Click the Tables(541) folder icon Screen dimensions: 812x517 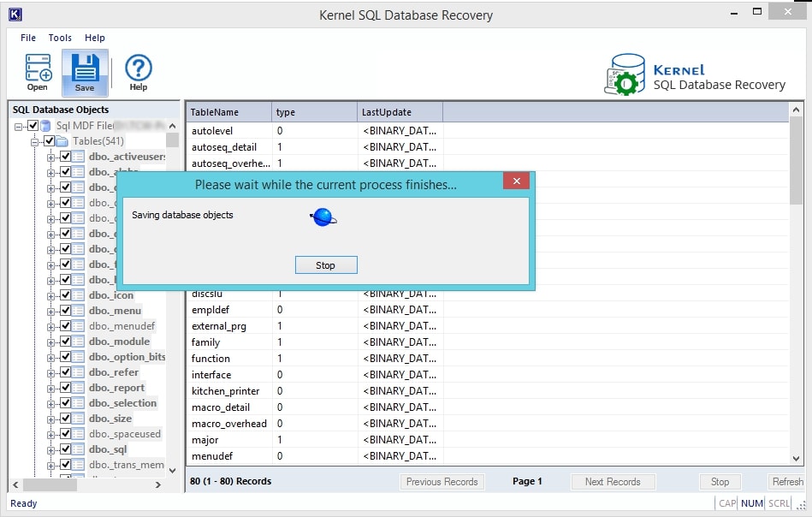[x=62, y=141]
